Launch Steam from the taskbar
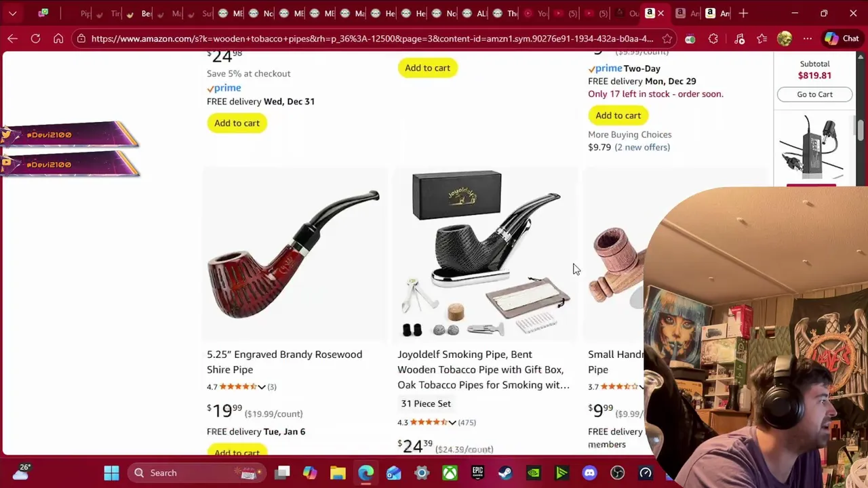 (505, 472)
